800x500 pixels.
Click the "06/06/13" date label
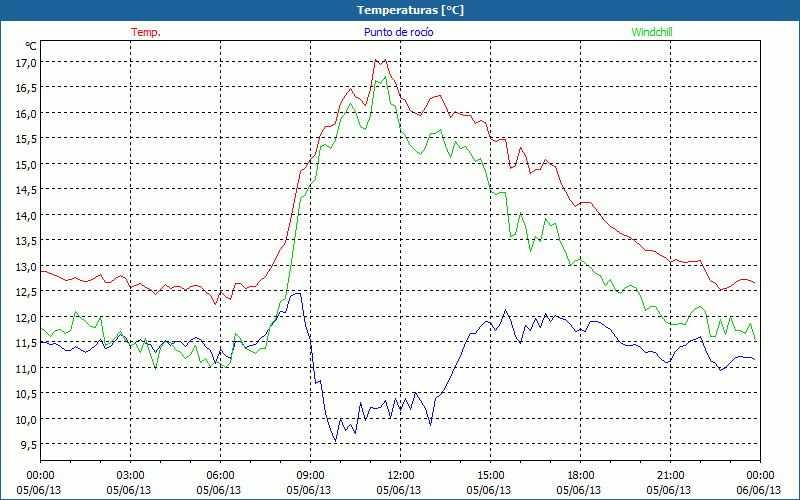coord(759,490)
